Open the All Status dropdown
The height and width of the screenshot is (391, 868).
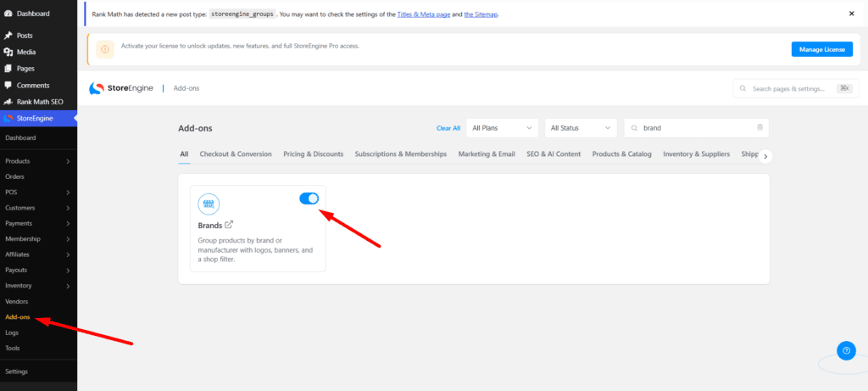[x=581, y=128]
